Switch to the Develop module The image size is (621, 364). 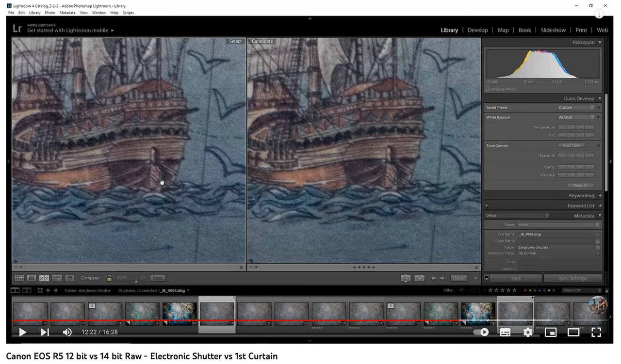(x=478, y=30)
